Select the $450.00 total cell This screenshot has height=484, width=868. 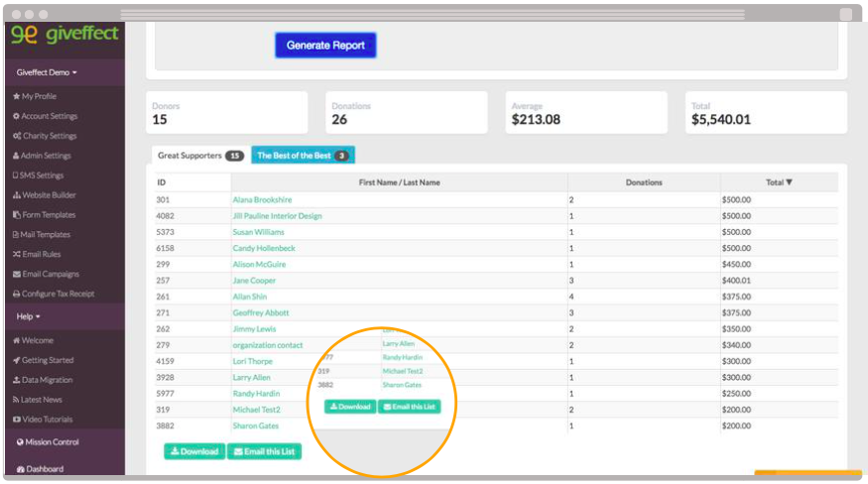736,264
